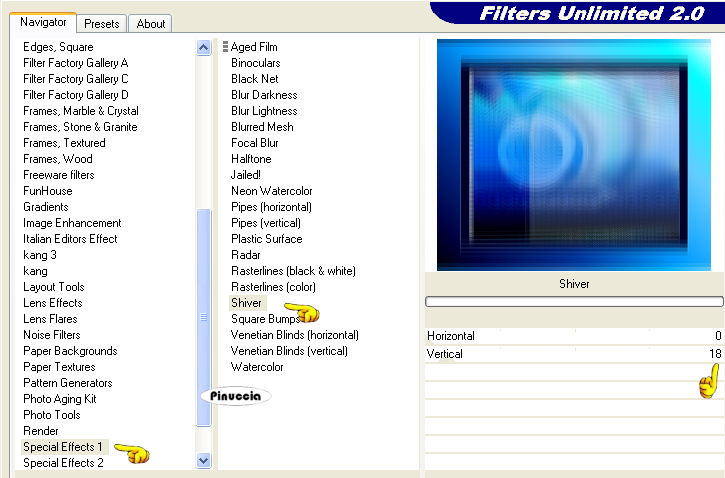The height and width of the screenshot is (478, 725).
Task: Select Frames, Stone & Granite category
Action: click(x=80, y=127)
